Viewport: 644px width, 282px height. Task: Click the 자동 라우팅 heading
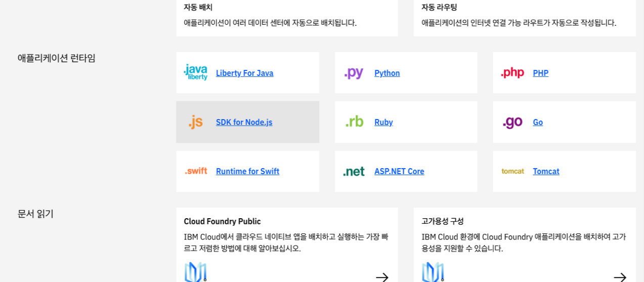click(x=439, y=7)
